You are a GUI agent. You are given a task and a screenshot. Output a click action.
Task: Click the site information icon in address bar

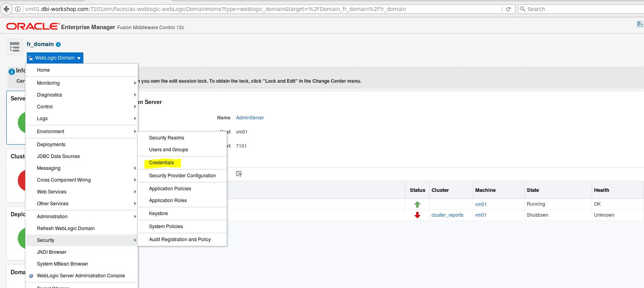click(18, 9)
